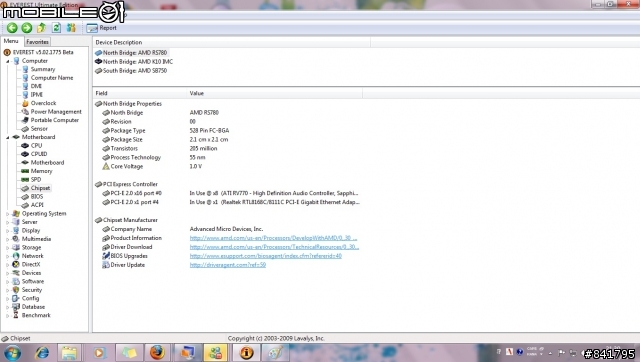The height and width of the screenshot is (362, 640).
Task: Click the Database category icon
Action: pos(16,307)
